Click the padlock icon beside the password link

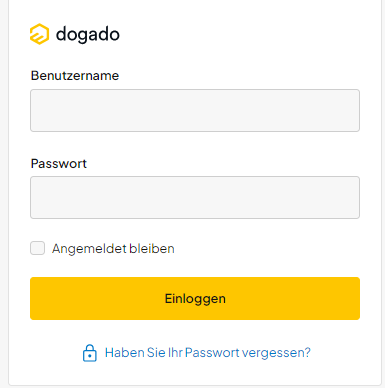[x=90, y=353]
